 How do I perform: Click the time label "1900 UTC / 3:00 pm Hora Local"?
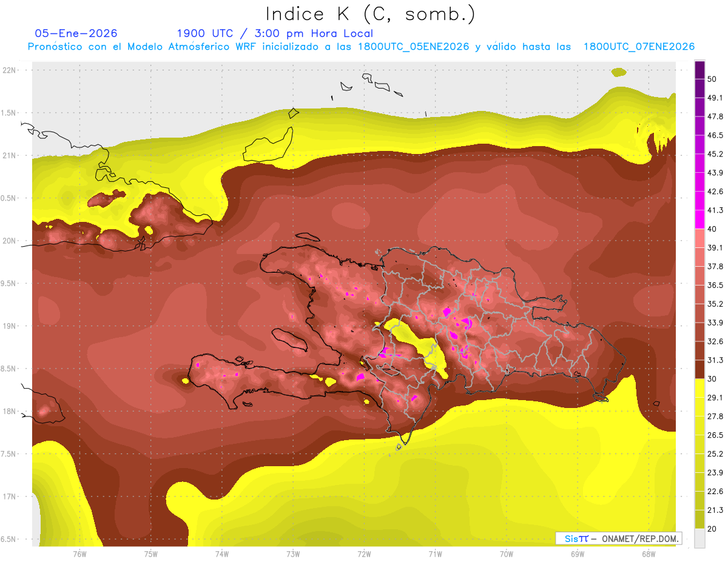coord(275,33)
